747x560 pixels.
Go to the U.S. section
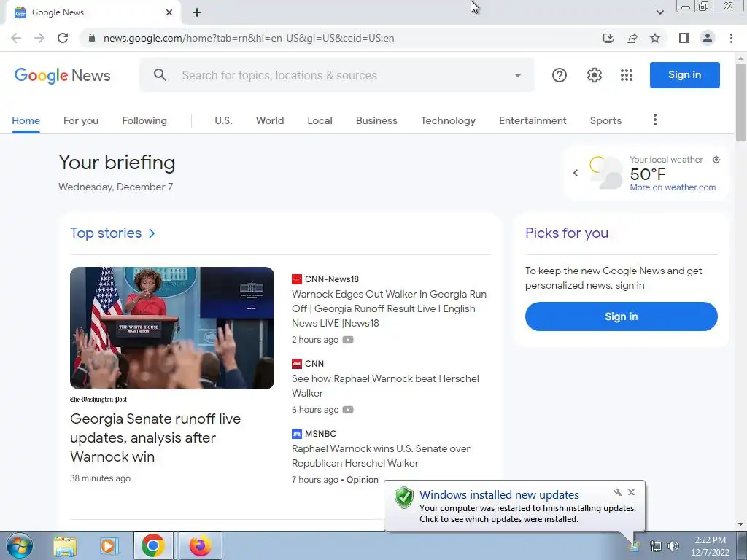pos(223,120)
